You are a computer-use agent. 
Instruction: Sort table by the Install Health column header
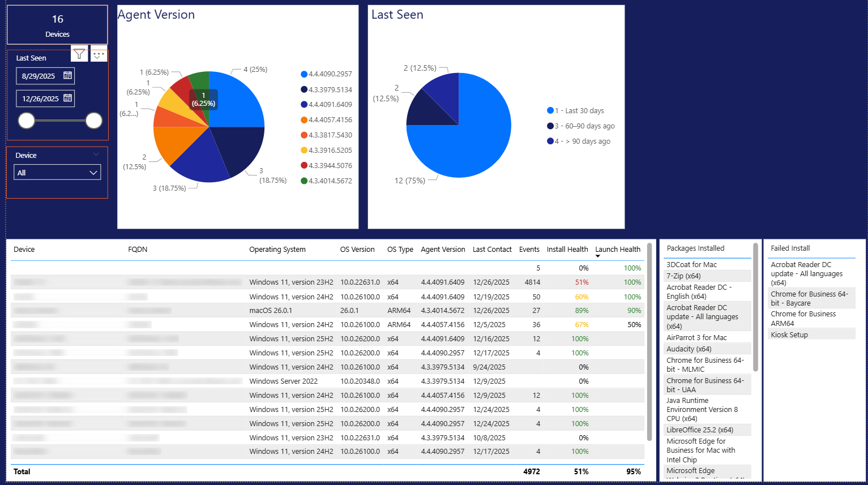click(x=567, y=249)
